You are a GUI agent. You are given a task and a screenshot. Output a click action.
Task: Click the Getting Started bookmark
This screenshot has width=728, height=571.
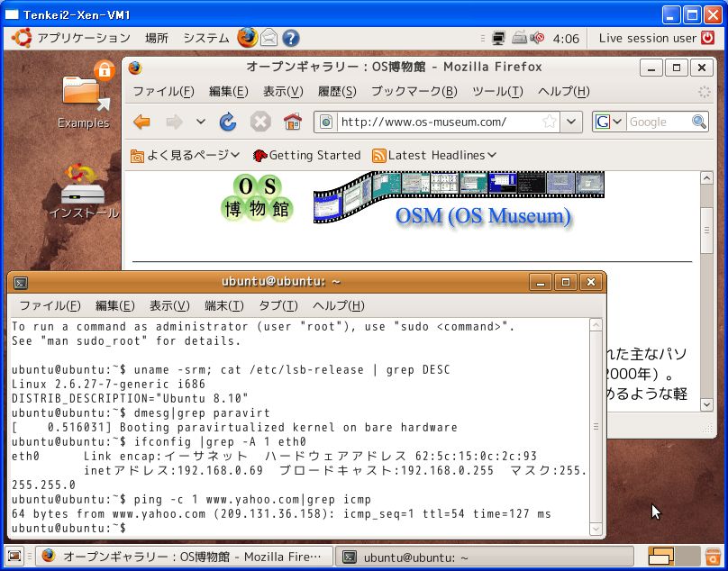(307, 156)
